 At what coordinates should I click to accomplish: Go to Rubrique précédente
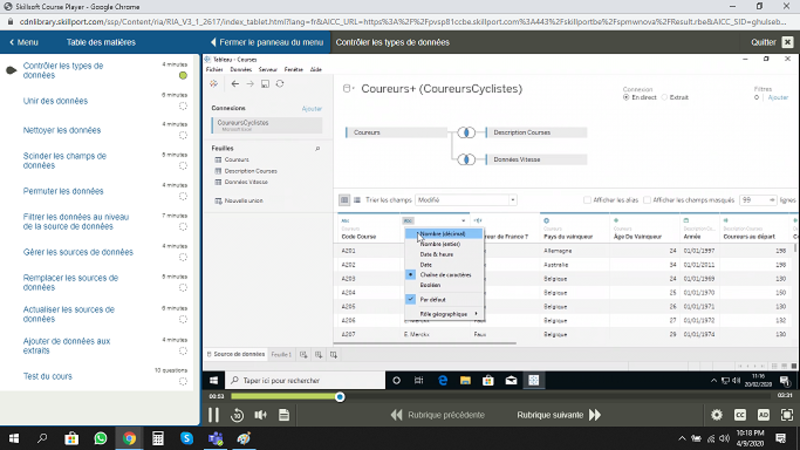(x=438, y=415)
